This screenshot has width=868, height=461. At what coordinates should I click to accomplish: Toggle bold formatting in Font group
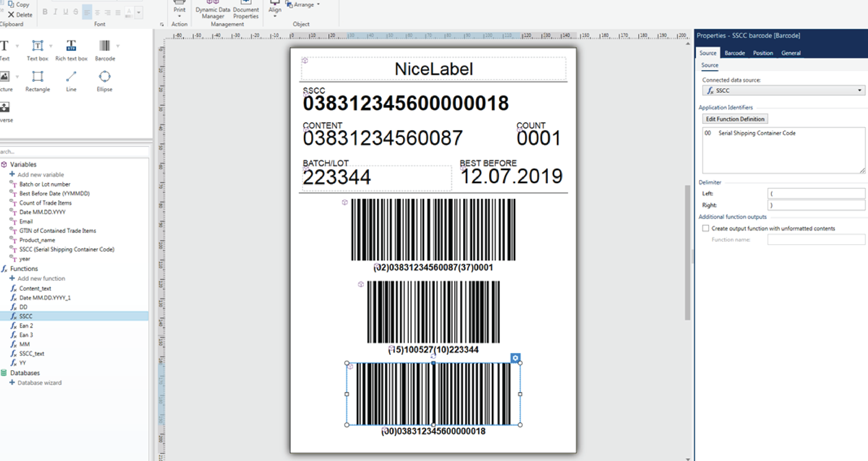click(45, 12)
